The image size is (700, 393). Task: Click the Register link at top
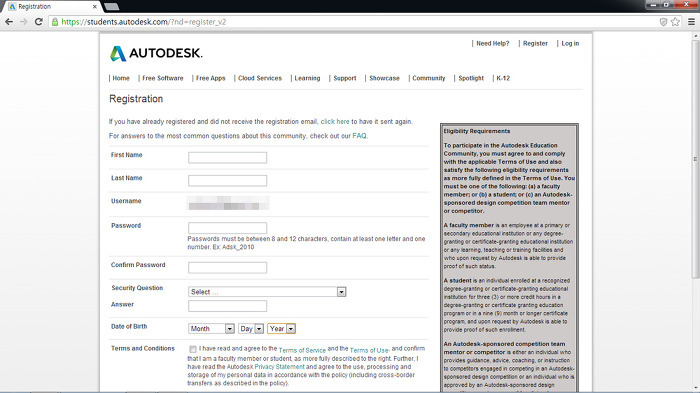pyautogui.click(x=535, y=43)
